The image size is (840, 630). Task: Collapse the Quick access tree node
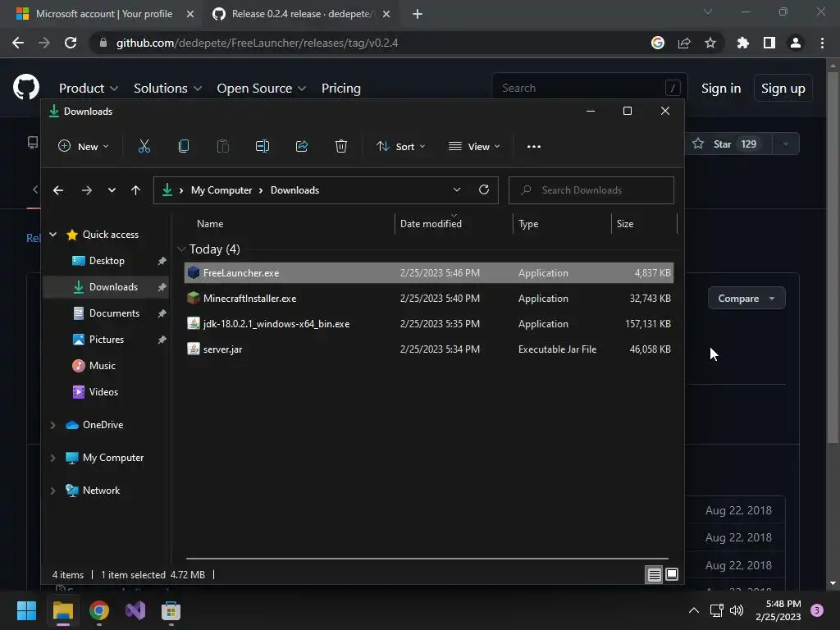(x=53, y=234)
